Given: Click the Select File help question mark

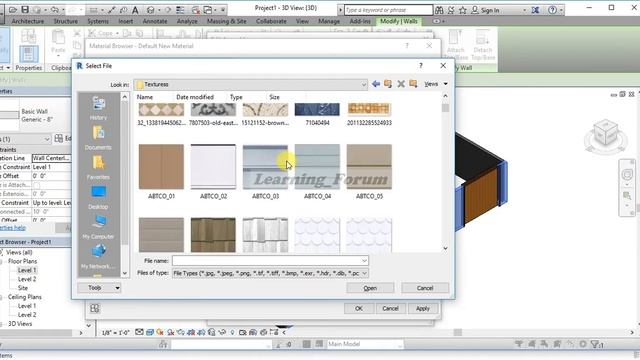Looking at the screenshot, I should pos(421,66).
